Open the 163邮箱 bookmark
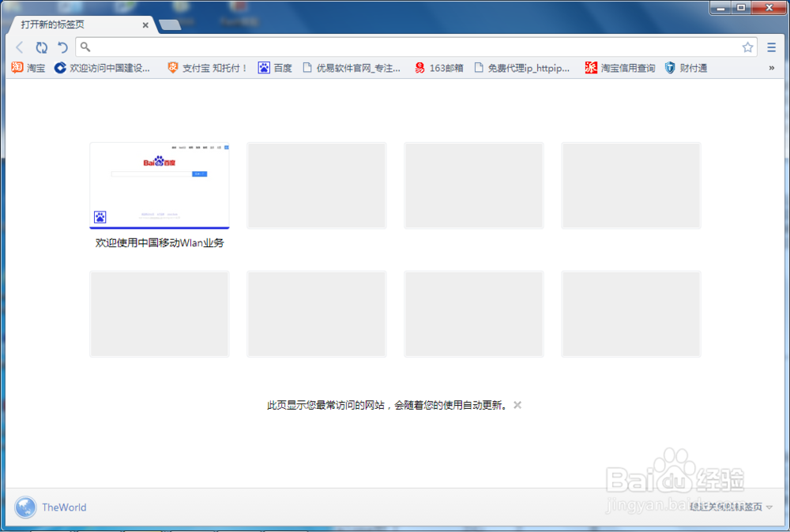790x532 pixels. click(x=438, y=67)
